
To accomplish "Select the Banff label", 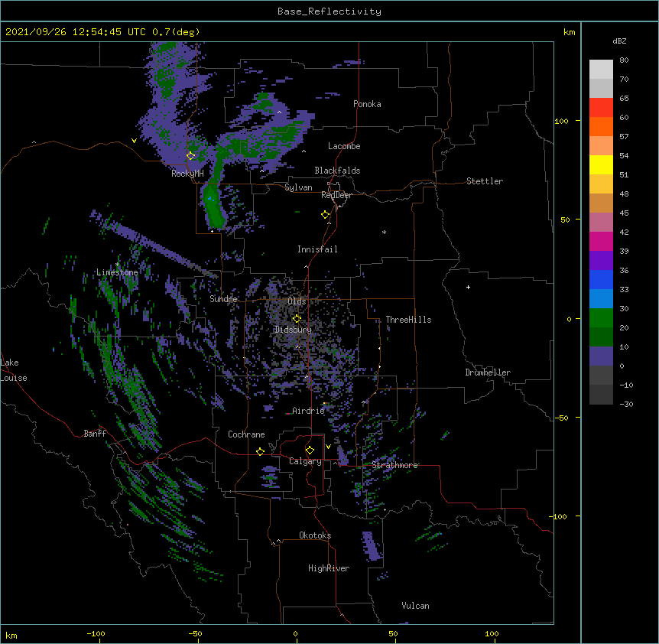I will [x=95, y=434].
